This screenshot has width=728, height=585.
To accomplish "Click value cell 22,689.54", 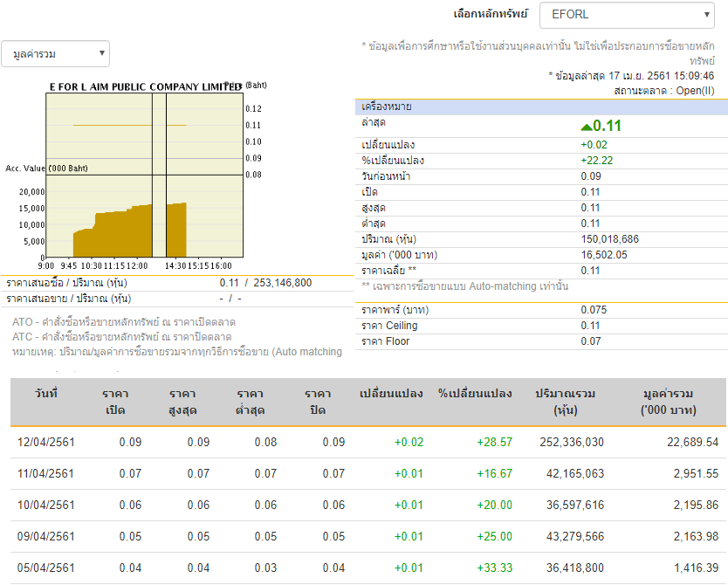I will click(x=693, y=443).
